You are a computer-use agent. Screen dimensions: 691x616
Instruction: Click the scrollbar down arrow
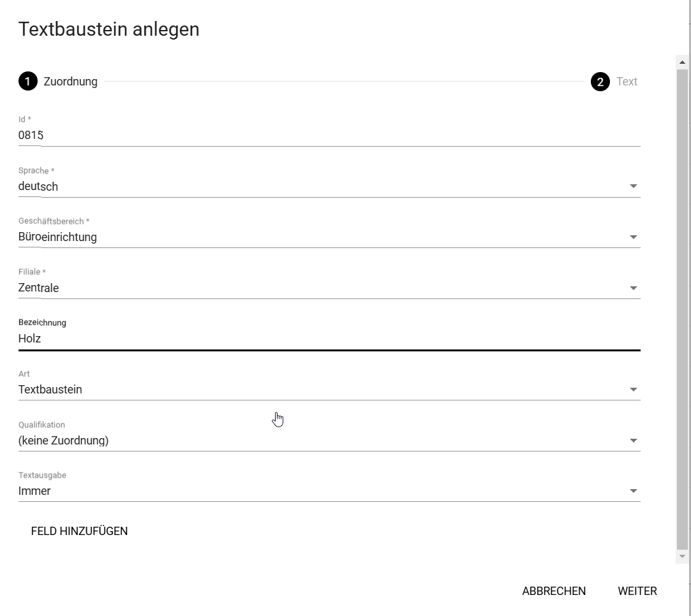click(x=682, y=557)
